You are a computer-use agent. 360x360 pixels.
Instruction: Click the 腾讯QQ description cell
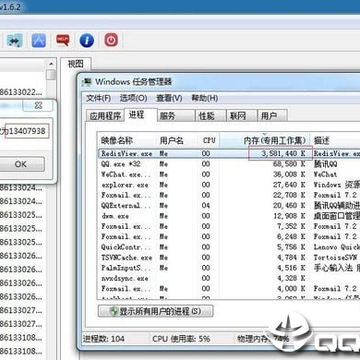point(326,164)
